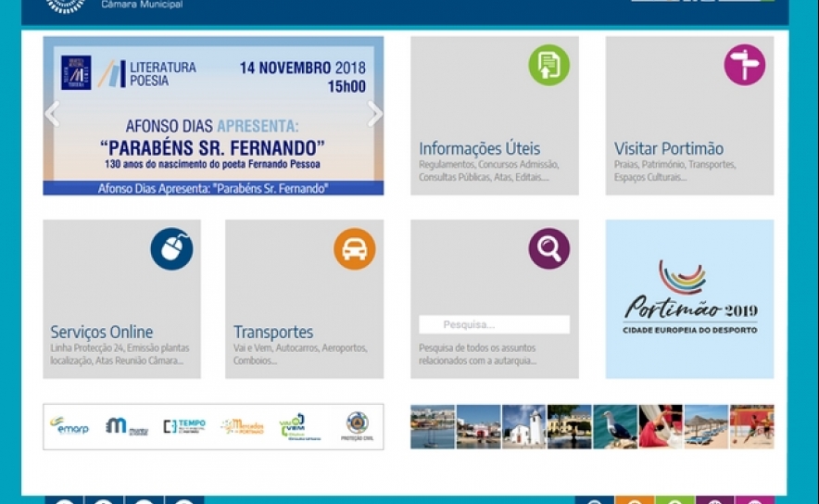Screen dimensions: 819x504
Task: Click the Museu "M" partner logo
Action: pyautogui.click(x=126, y=426)
